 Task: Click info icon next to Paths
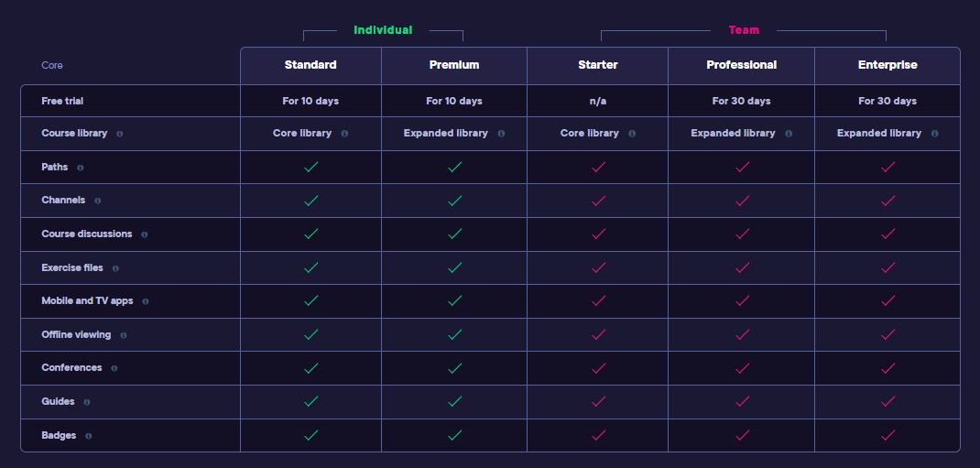coord(80,168)
